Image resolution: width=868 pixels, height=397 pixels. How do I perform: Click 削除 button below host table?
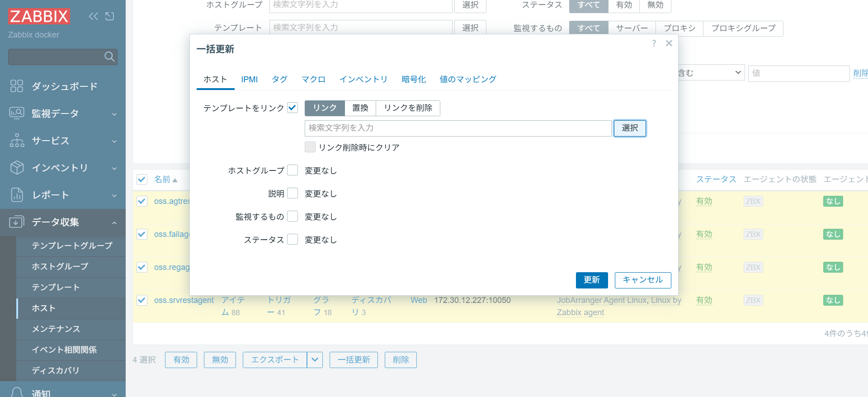point(401,360)
